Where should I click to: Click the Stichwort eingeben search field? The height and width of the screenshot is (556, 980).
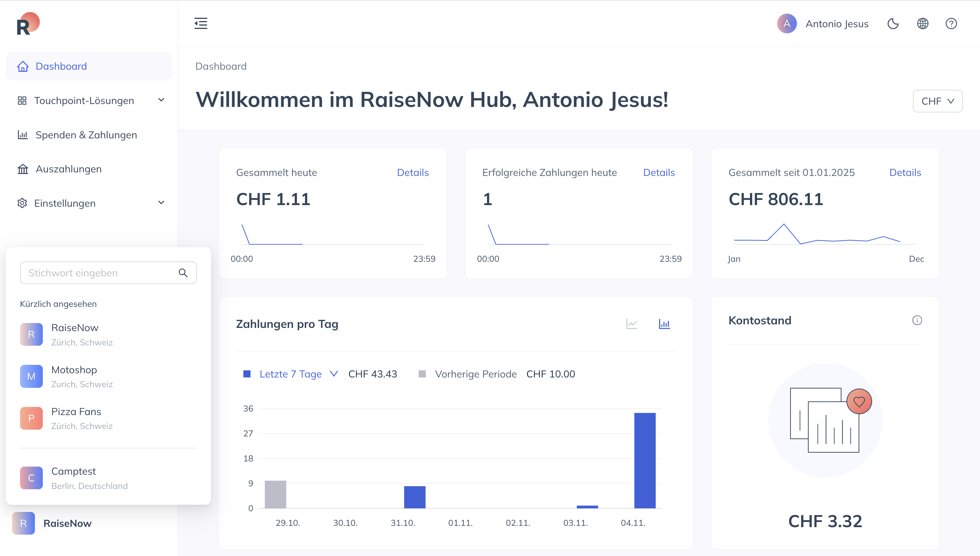pyautogui.click(x=108, y=273)
